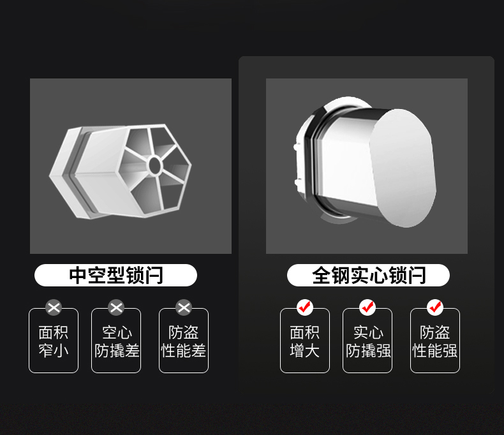Select the 中空型锁闩 label pill

pos(115,276)
